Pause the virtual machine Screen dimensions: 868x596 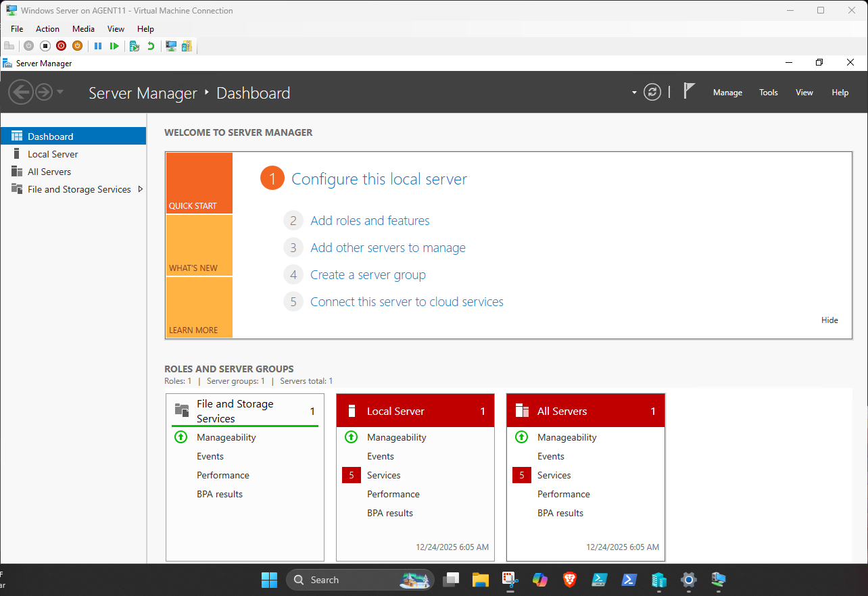99,46
